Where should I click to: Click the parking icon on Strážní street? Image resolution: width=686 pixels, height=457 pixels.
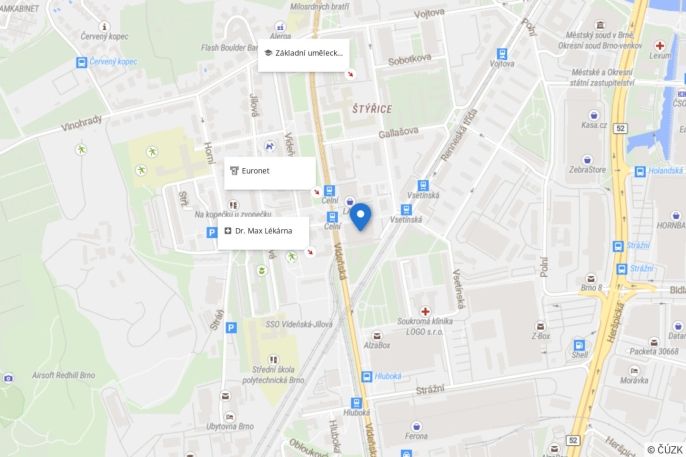click(231, 327)
